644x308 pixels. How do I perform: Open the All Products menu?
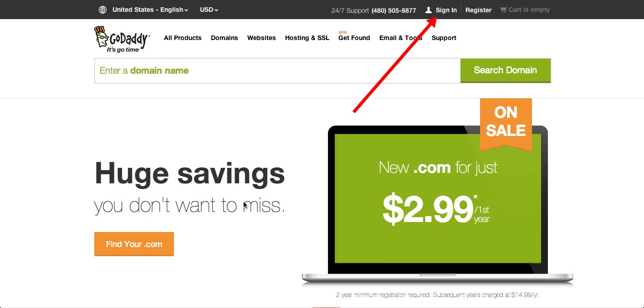click(x=183, y=38)
